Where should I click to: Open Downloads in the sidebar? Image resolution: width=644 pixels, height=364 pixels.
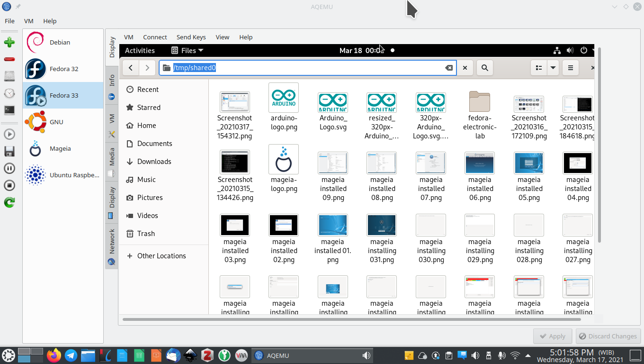coord(164,162)
